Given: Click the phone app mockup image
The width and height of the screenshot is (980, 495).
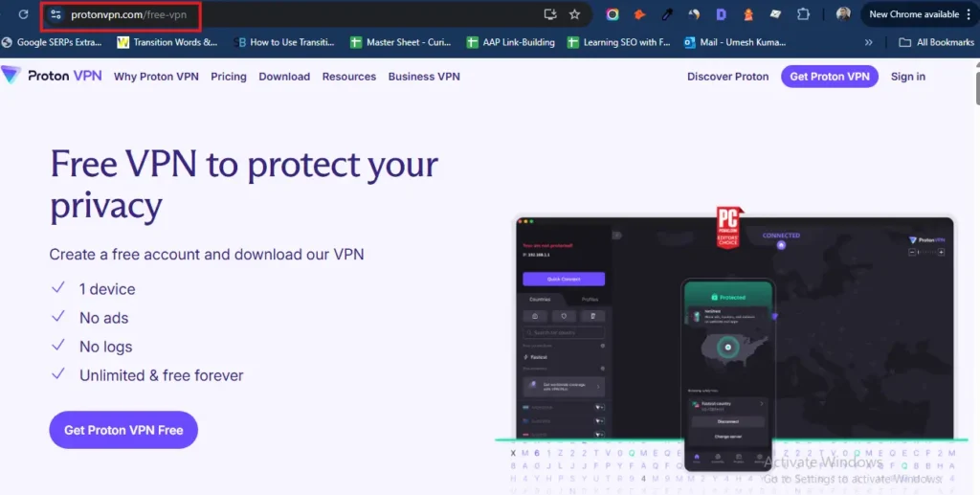Looking at the screenshot, I should tap(728, 375).
